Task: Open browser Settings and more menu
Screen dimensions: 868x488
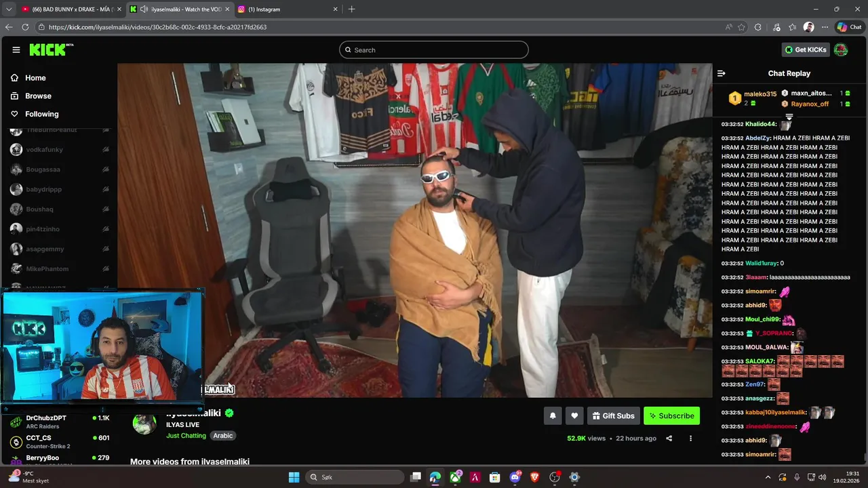Action: pos(825,27)
